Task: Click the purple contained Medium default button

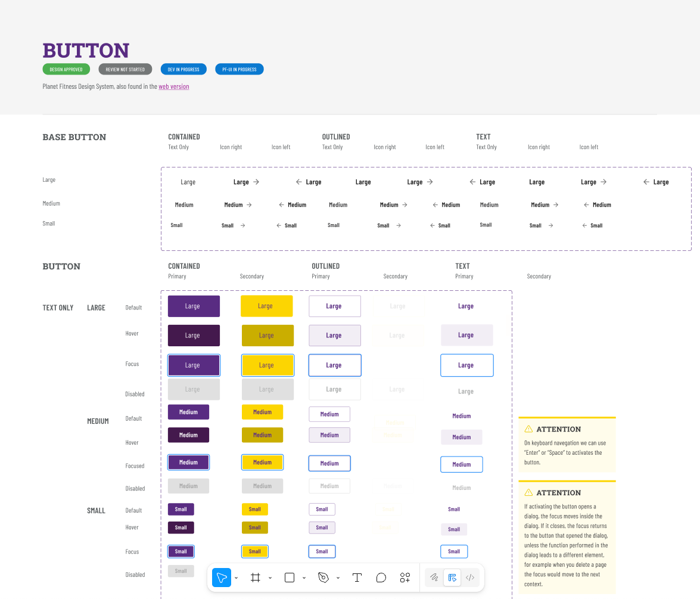Action: click(x=188, y=412)
